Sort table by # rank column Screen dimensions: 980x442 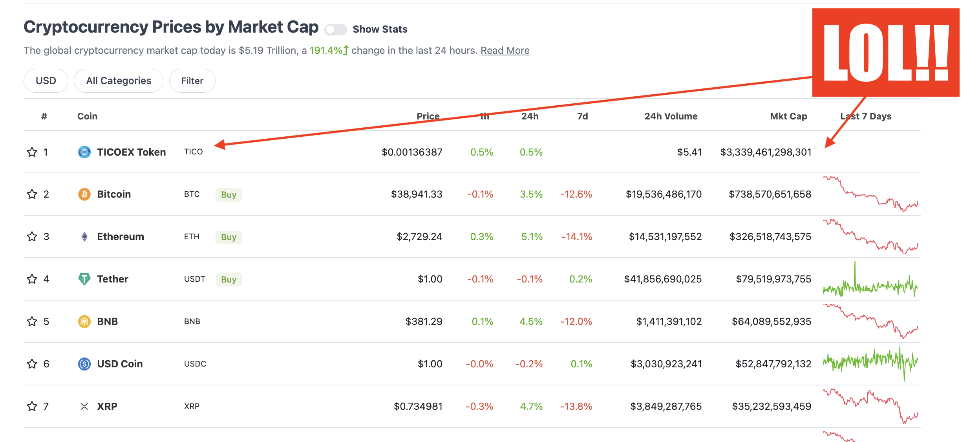44,116
